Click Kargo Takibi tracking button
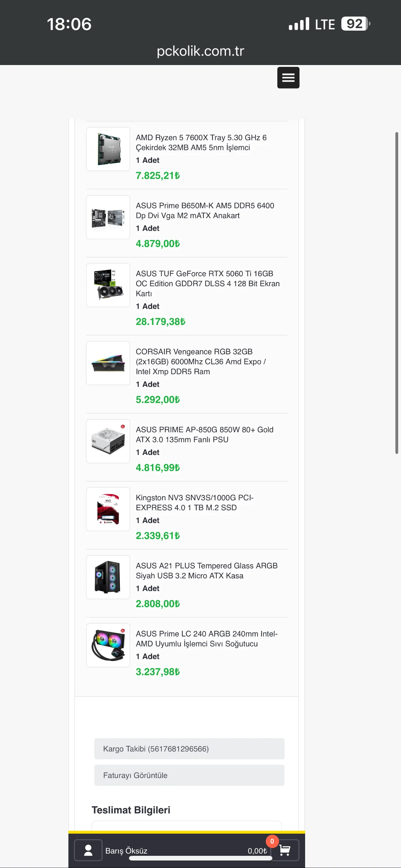This screenshot has height=868, width=401. [x=189, y=749]
